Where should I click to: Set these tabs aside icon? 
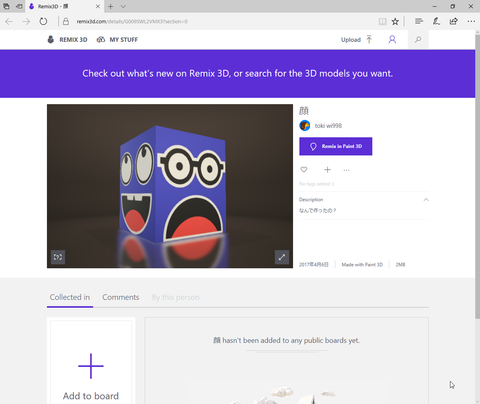pyautogui.click(x=19, y=6)
